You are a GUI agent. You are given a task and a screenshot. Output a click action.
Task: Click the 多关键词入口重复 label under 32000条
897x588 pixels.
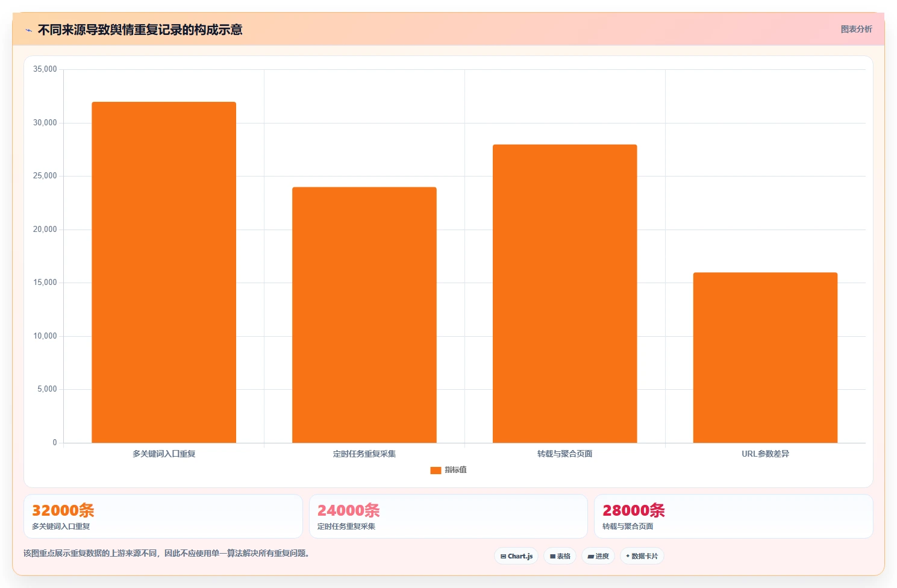[61, 527]
